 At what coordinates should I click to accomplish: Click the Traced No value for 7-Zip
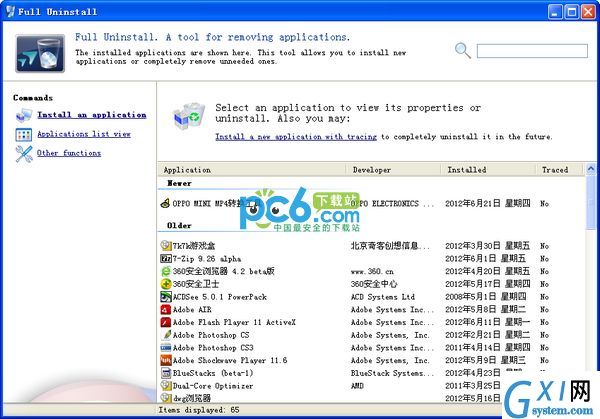click(545, 259)
